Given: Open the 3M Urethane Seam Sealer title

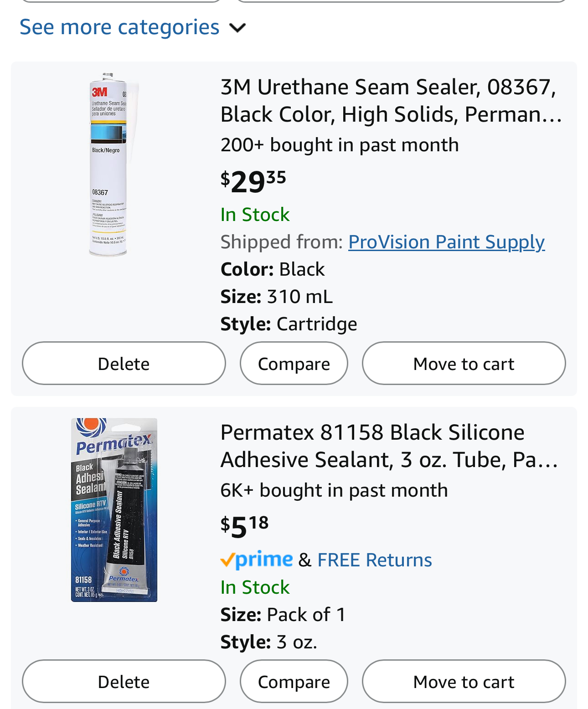Looking at the screenshot, I should click(391, 101).
